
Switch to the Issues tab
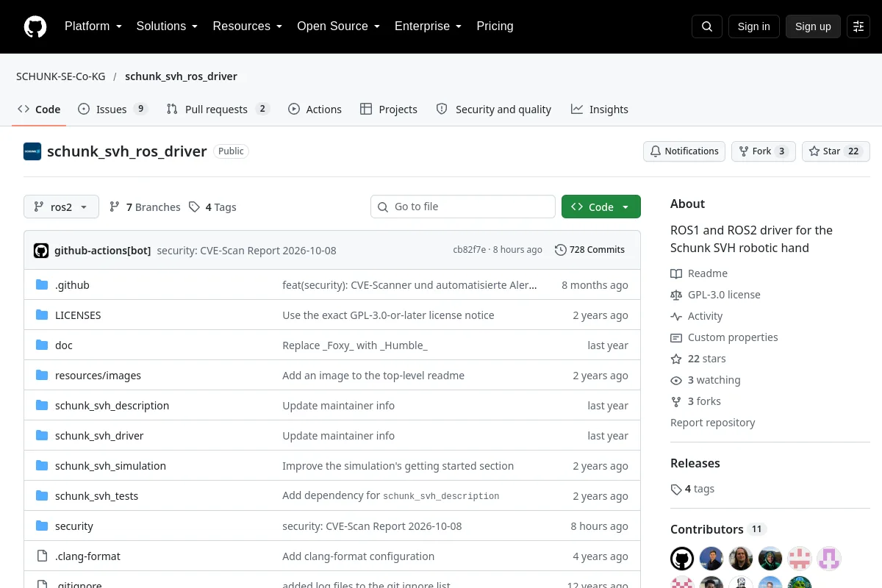(x=113, y=110)
